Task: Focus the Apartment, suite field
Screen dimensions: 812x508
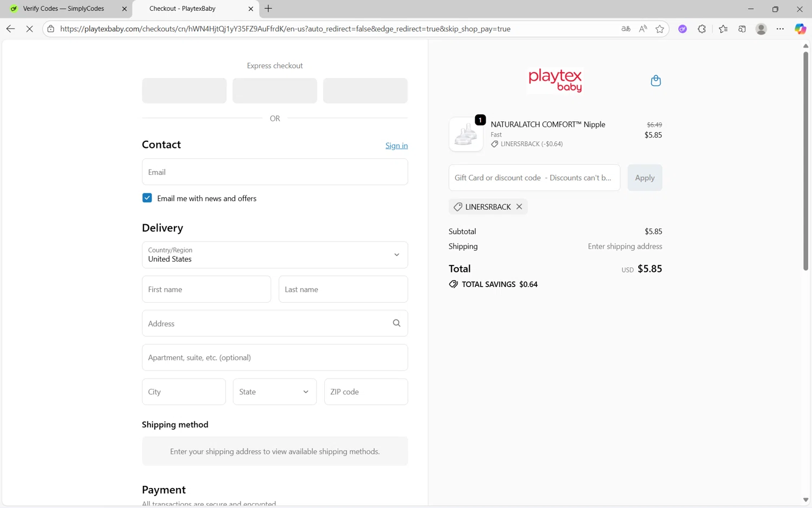Action: [x=275, y=357]
